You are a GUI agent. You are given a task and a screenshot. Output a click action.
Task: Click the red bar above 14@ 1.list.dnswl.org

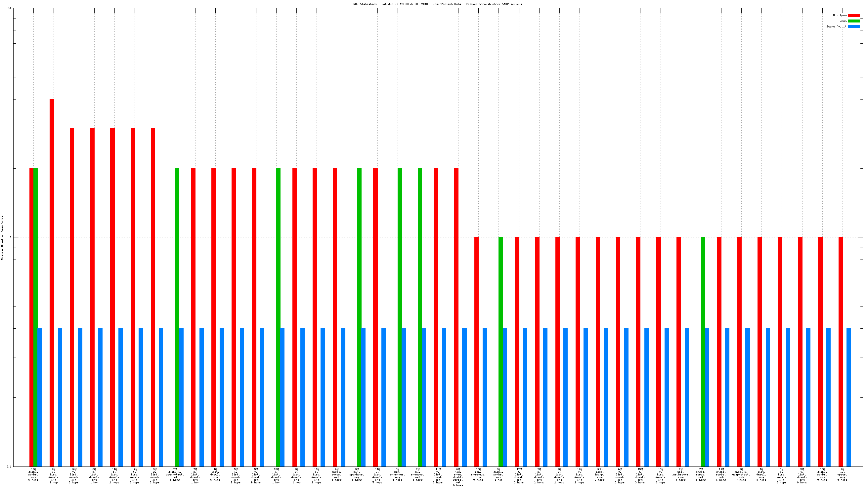112,296
